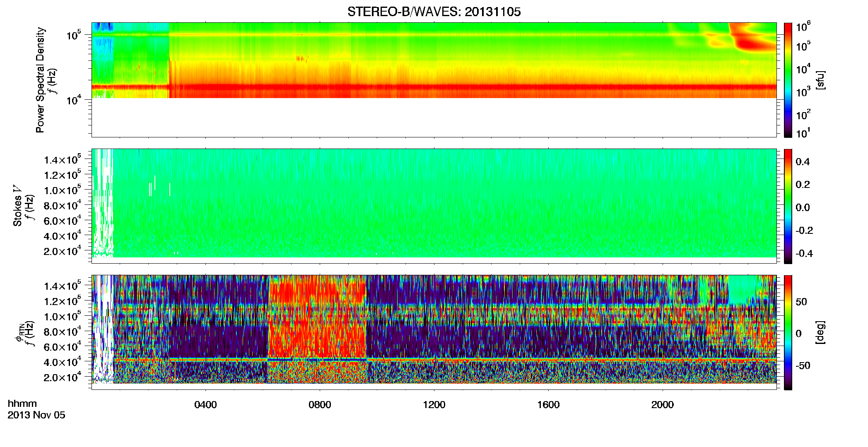Select the 1600 time tick label
Screen dimensions: 868x447
[x=548, y=405]
